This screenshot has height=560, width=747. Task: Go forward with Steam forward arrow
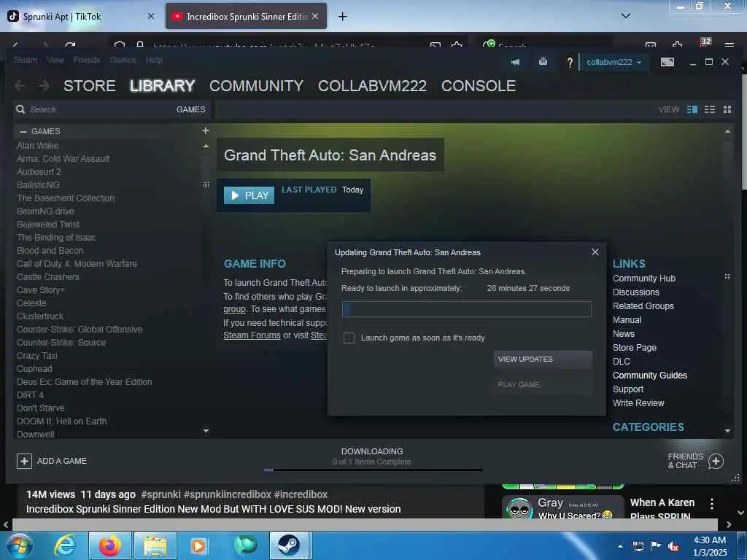[x=44, y=86]
